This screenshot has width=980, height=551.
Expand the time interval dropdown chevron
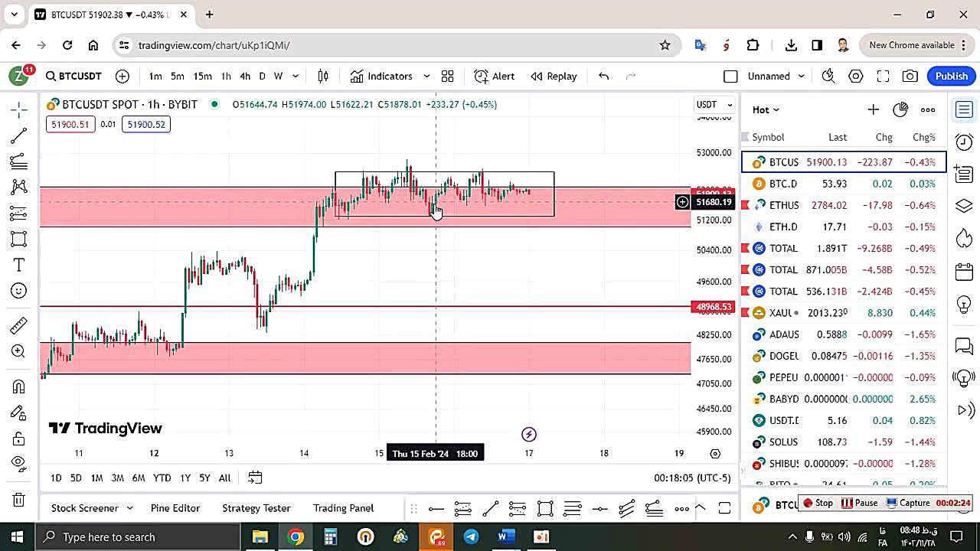point(296,76)
